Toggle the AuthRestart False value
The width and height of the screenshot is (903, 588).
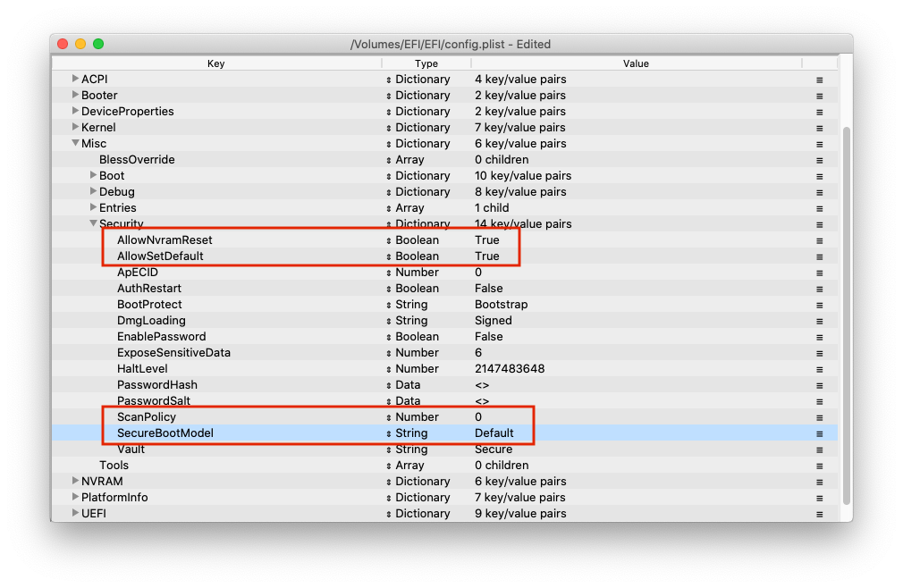click(488, 289)
